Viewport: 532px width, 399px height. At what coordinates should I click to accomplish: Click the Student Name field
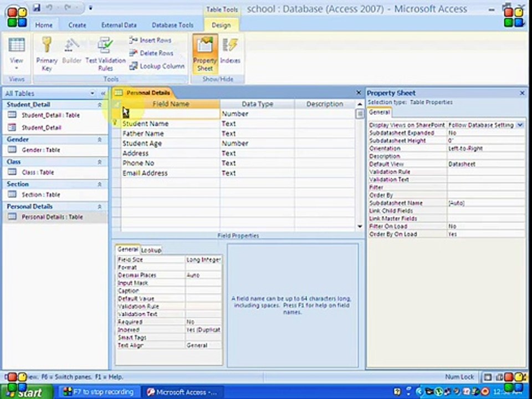pyautogui.click(x=171, y=124)
